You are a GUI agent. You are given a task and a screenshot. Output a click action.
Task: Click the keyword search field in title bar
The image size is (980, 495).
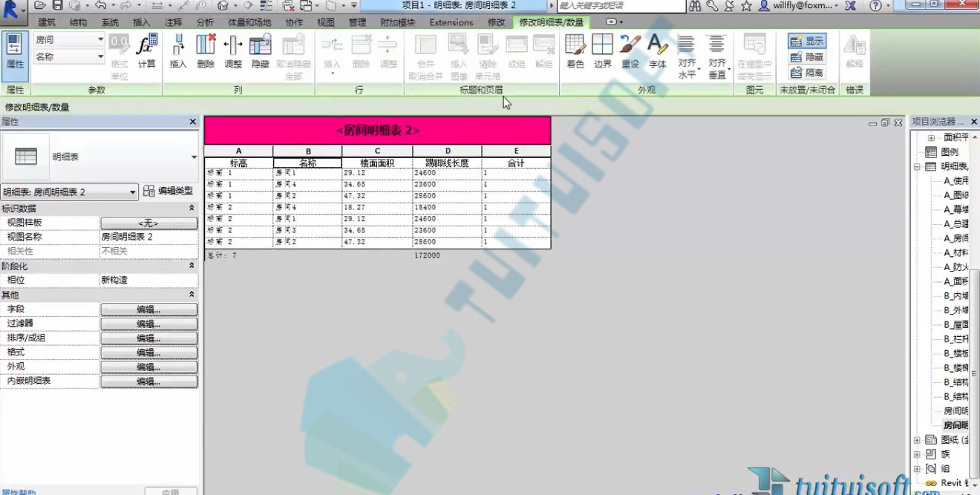click(x=621, y=6)
